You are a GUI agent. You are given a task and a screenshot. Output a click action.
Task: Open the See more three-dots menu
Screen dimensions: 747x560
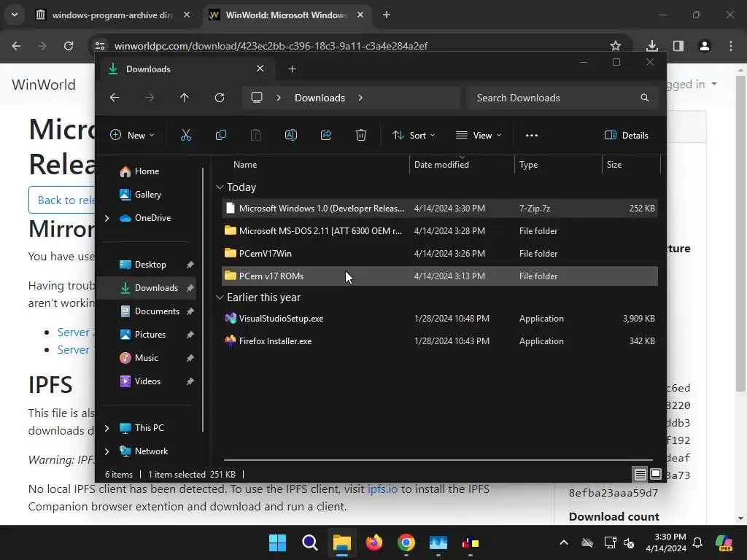(x=532, y=135)
